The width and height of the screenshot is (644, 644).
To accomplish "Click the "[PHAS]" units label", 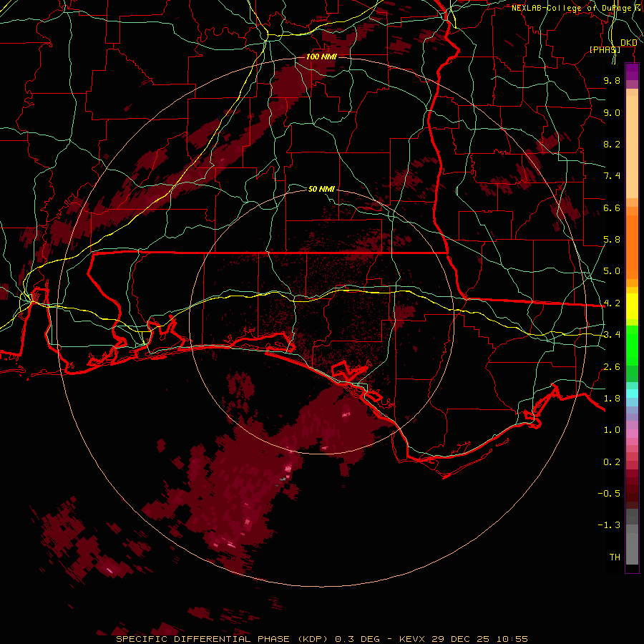I will click(x=605, y=49).
